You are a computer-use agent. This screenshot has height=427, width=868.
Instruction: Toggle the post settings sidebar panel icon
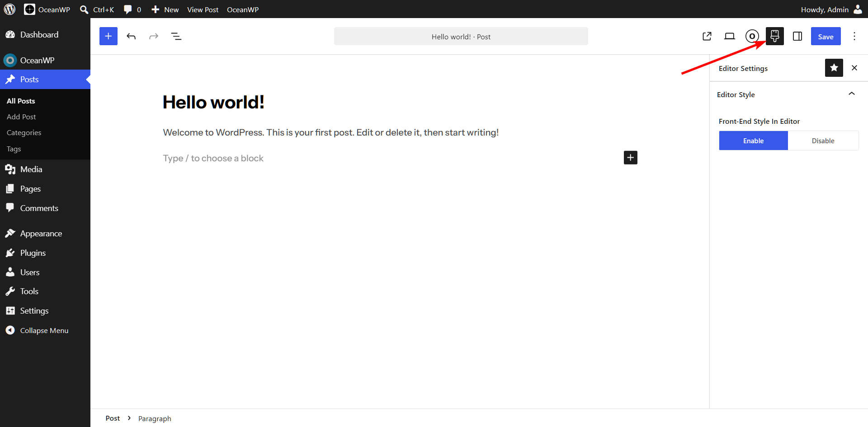tap(797, 36)
